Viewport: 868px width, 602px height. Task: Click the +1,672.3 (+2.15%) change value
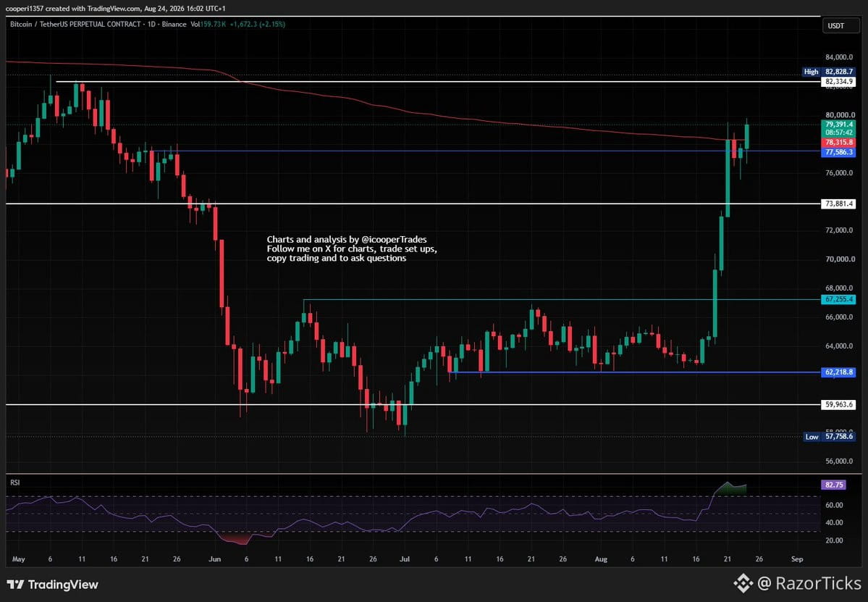pyautogui.click(x=258, y=25)
